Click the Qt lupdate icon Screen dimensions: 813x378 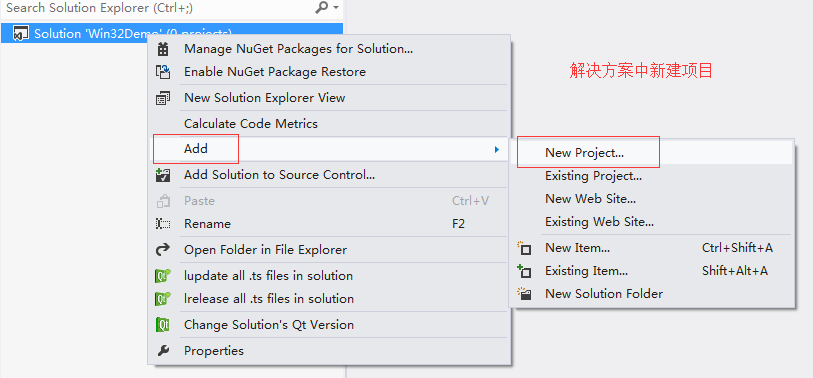point(163,276)
